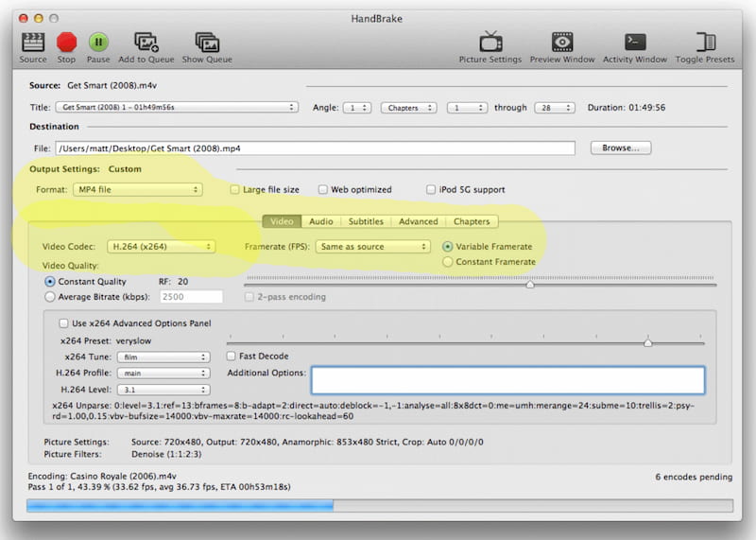
Task: Click the RF quality slider handle
Action: [530, 285]
